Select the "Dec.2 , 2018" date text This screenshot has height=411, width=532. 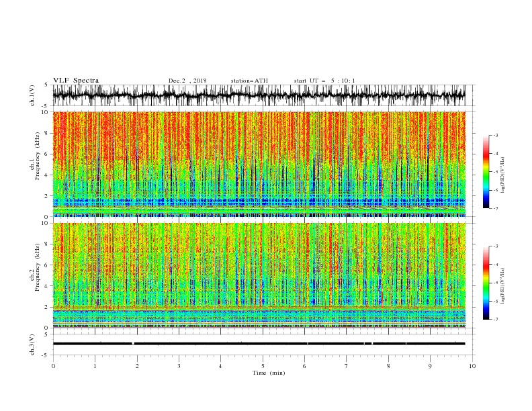pyautogui.click(x=187, y=81)
